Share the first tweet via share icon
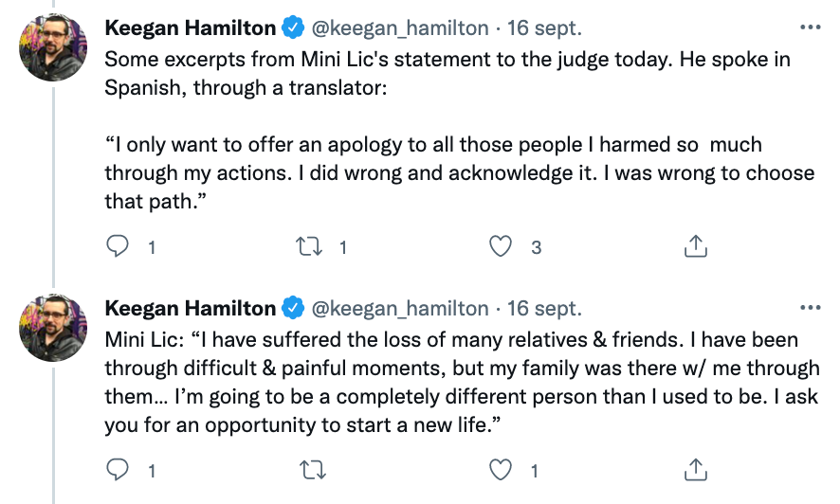Image resolution: width=840 pixels, height=504 pixels. [695, 247]
